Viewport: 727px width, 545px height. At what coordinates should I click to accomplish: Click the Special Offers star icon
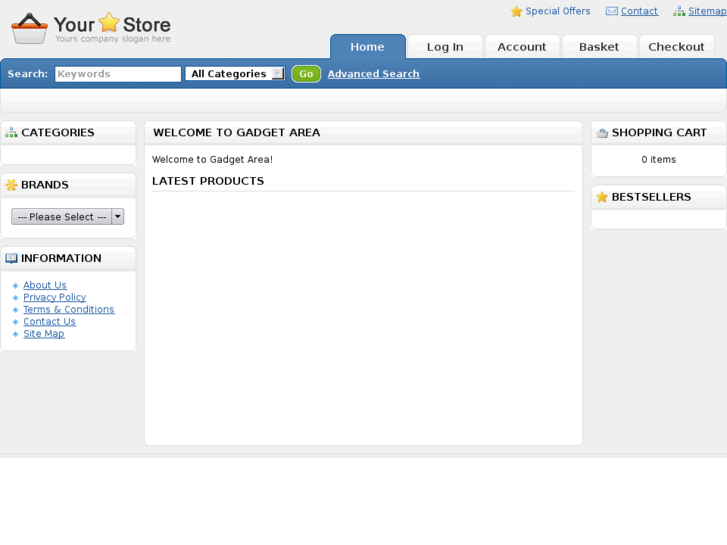pos(516,12)
